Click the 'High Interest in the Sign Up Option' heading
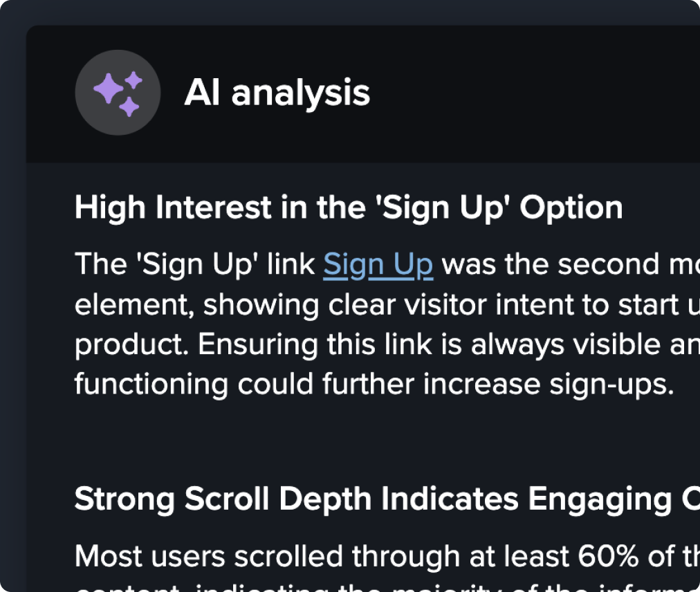 (349, 207)
